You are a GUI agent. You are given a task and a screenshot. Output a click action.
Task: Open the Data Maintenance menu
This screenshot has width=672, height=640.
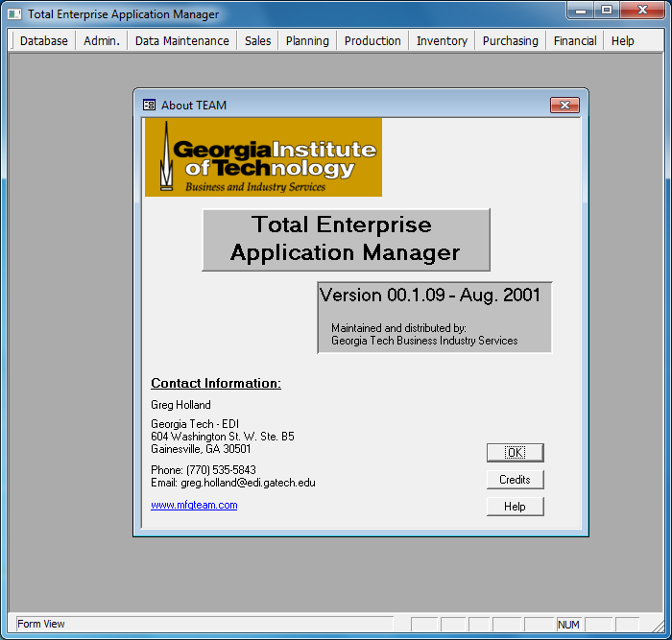click(181, 40)
